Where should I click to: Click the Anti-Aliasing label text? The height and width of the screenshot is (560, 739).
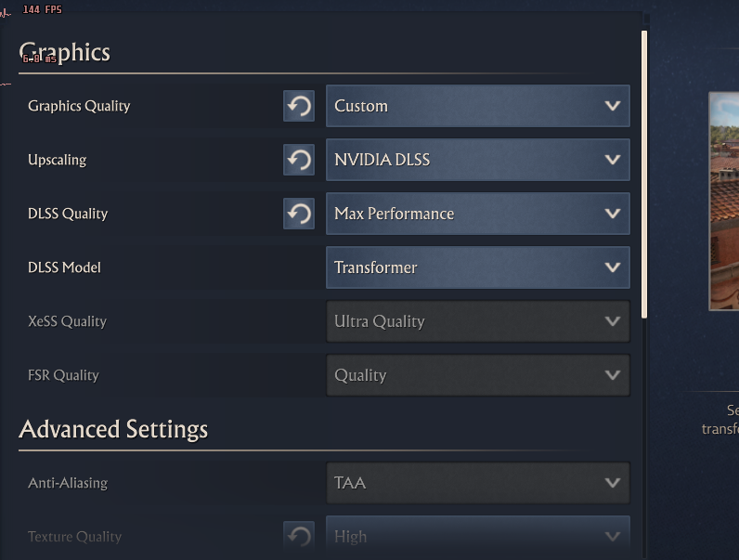[68, 483]
